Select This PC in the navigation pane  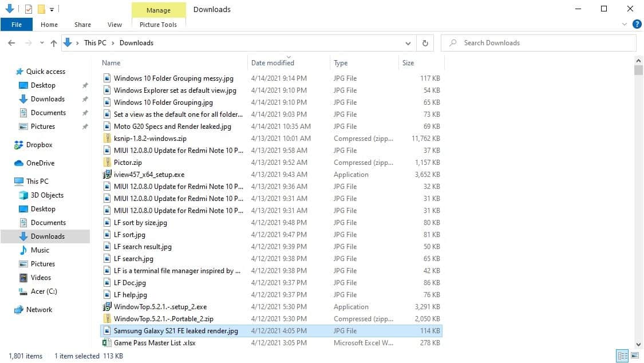[x=37, y=181]
